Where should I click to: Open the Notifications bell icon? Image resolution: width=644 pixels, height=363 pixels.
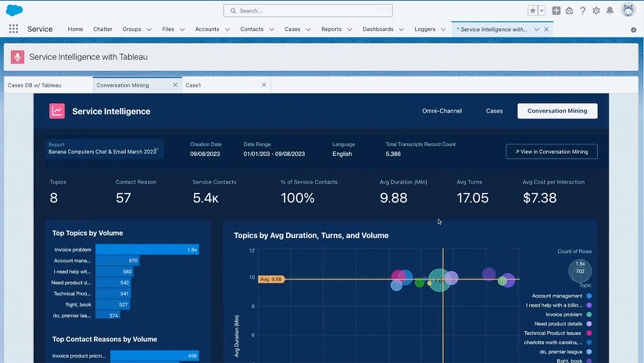(609, 11)
